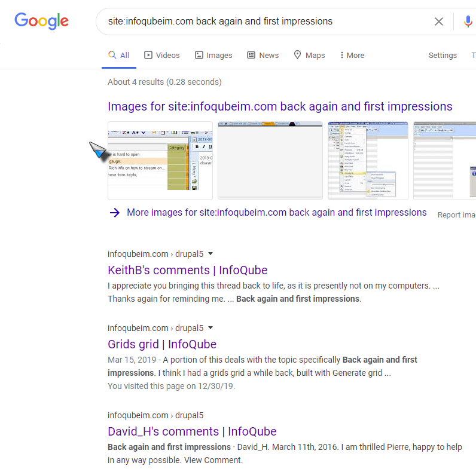
Task: Switch to the Videos tab
Action: 162,55
